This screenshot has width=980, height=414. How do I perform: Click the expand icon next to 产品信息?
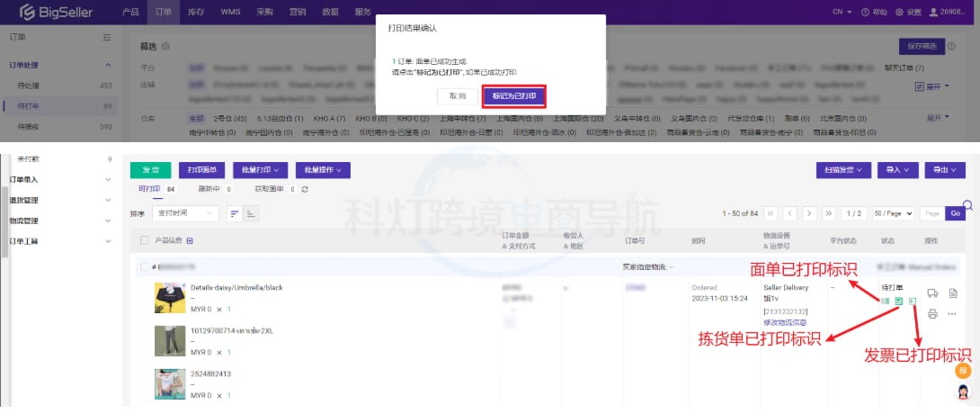190,241
